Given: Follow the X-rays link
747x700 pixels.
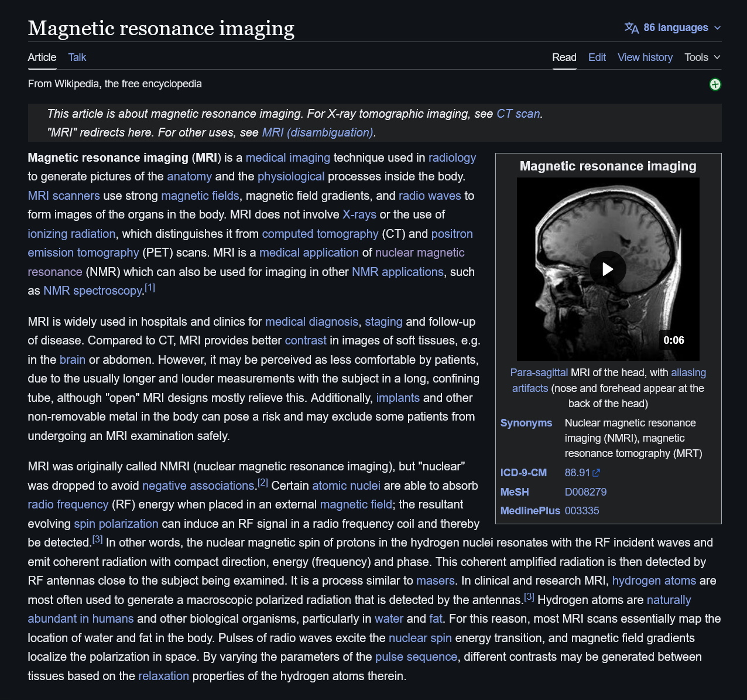Looking at the screenshot, I should (x=359, y=214).
